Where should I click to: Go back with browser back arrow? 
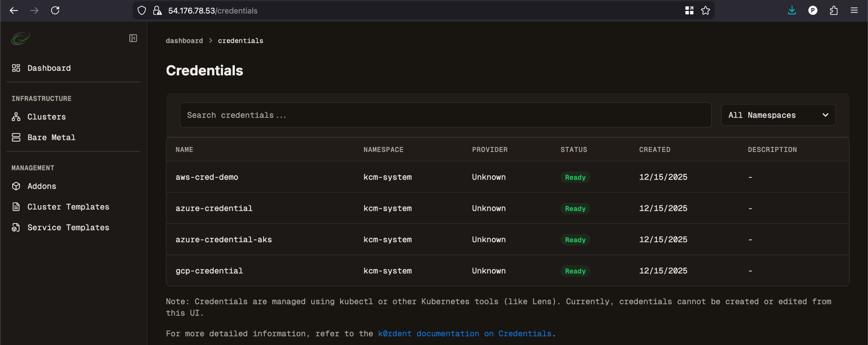(14, 11)
